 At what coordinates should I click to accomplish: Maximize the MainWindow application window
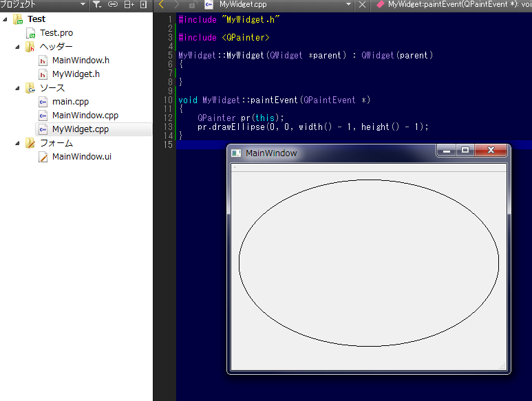tap(465, 150)
